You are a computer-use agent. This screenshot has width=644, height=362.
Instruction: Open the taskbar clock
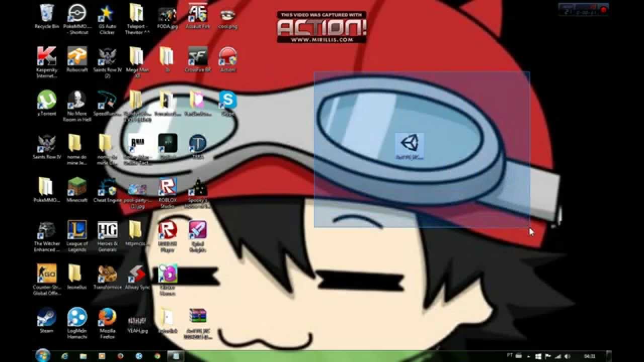pyautogui.click(x=589, y=356)
